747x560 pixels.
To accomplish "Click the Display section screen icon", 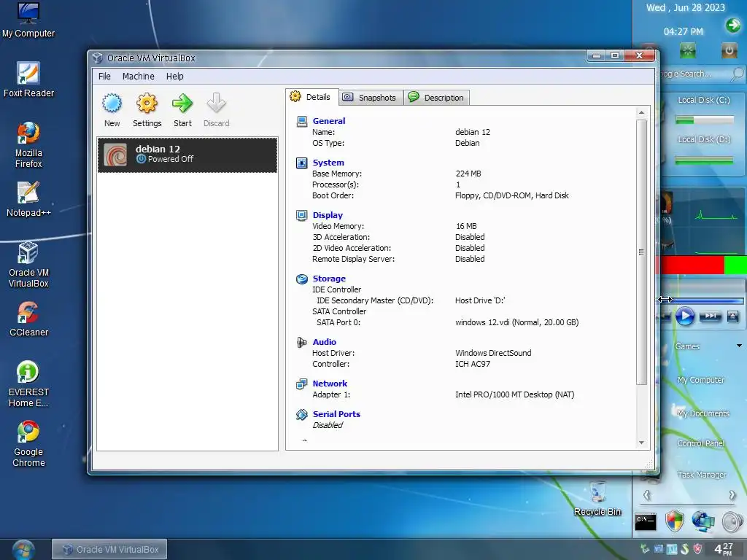I will click(301, 215).
